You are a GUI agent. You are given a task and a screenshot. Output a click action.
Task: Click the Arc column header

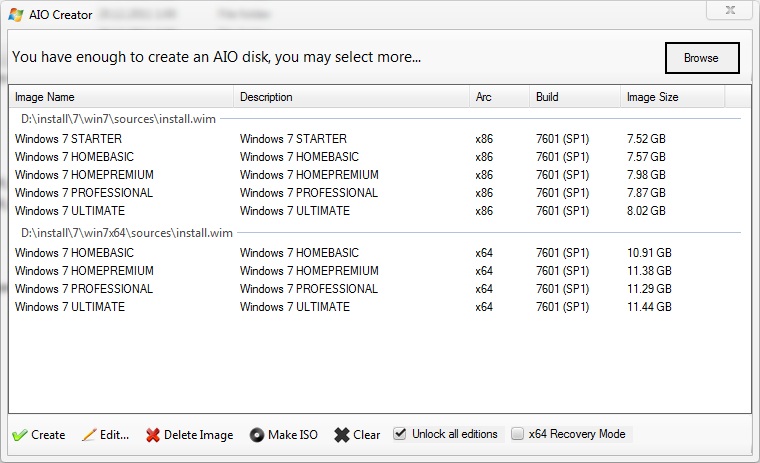[x=498, y=97]
